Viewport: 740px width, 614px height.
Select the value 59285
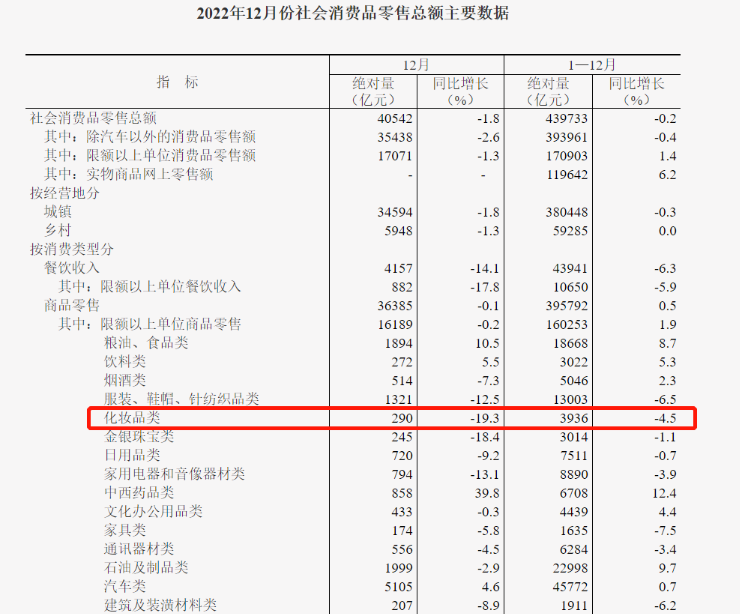click(570, 231)
